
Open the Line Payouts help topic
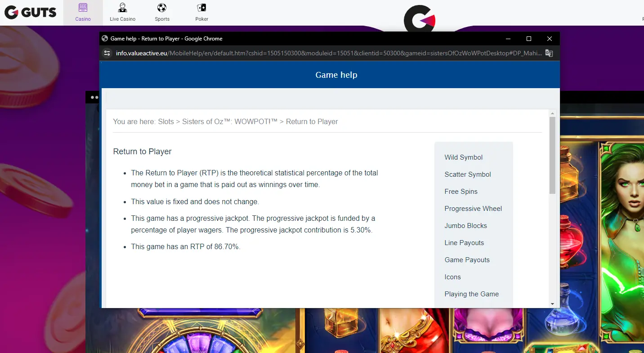pyautogui.click(x=464, y=243)
